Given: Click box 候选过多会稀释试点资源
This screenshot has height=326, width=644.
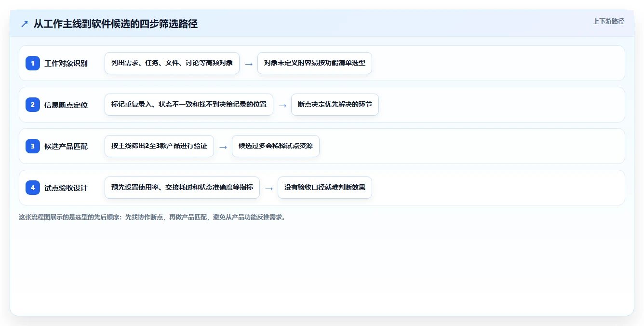Looking at the screenshot, I should [x=276, y=146].
